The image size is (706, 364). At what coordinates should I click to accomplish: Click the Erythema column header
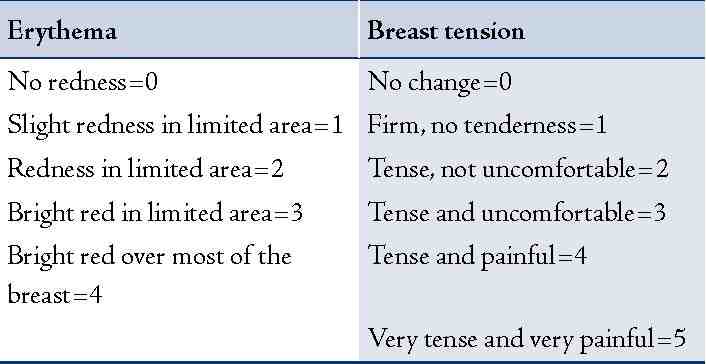coord(179,31)
